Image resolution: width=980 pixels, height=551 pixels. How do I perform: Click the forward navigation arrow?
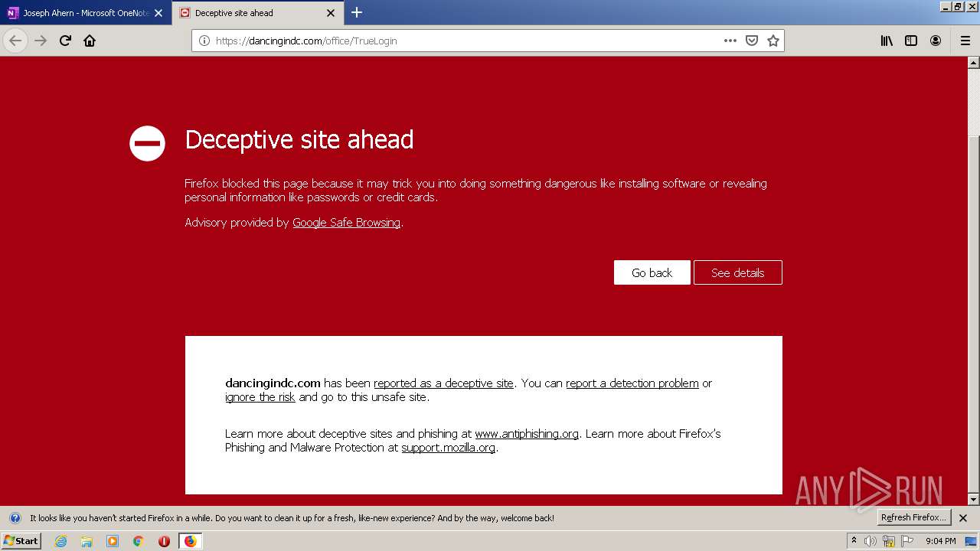[41, 41]
